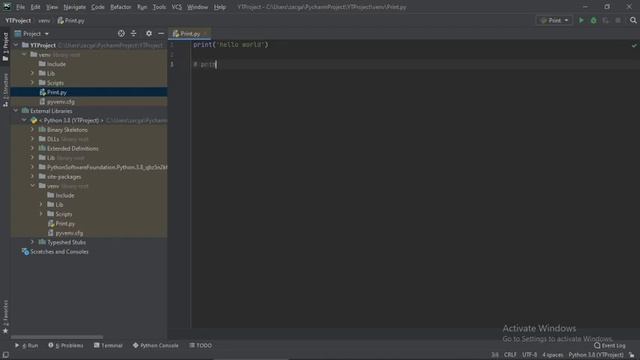The height and width of the screenshot is (360, 640).
Task: Click YTProject breadcrumb in navigation bar
Action: [18, 20]
